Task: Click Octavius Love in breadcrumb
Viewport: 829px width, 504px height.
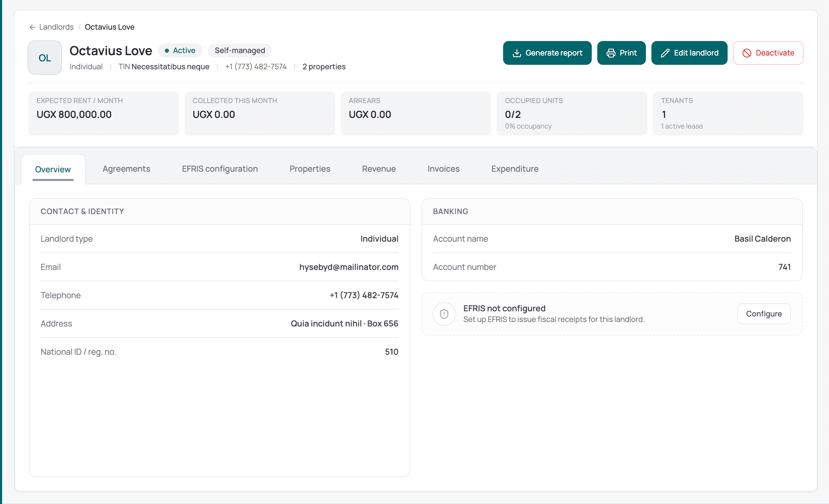Action: pyautogui.click(x=110, y=27)
